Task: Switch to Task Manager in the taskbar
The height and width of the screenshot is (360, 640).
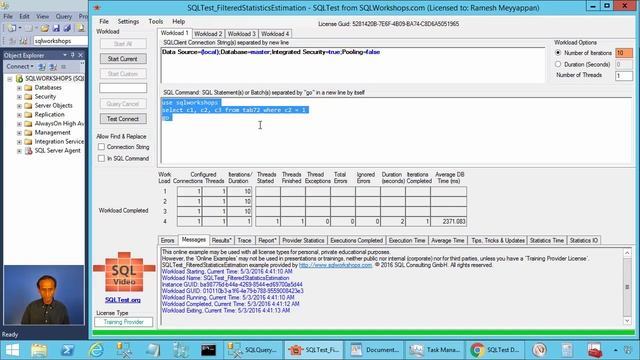Action: point(435,350)
